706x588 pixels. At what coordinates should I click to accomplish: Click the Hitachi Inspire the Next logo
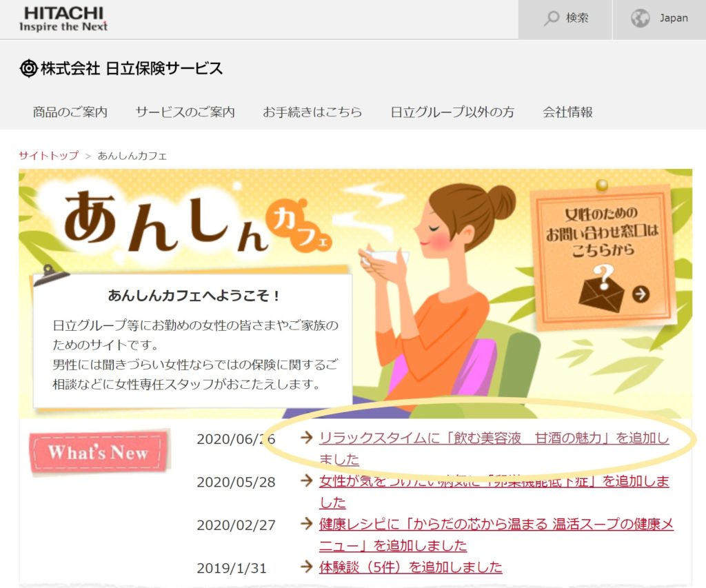63,19
